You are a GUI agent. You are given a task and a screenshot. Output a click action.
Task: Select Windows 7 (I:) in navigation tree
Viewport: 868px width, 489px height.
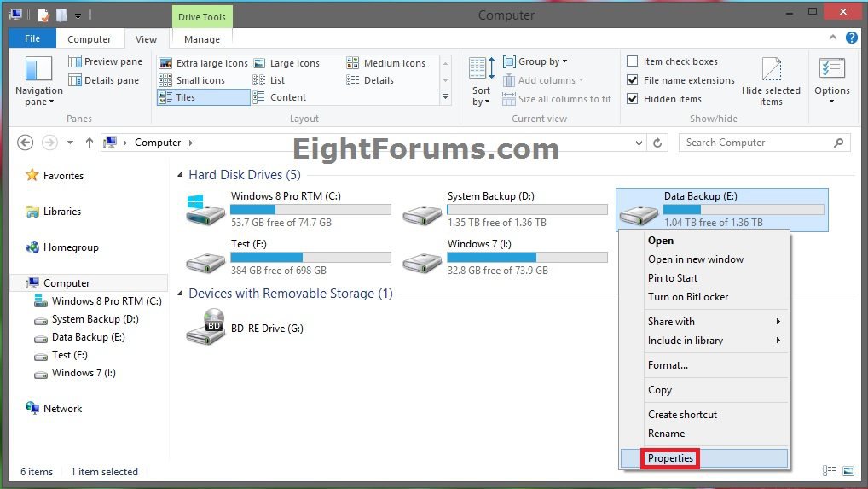84,373
